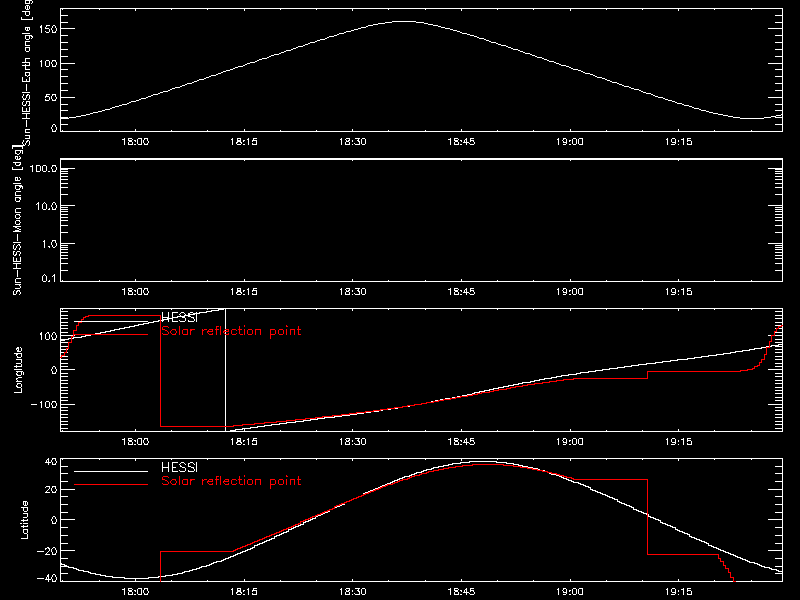Click 18:15 time label under Moon angle plot
This screenshot has height=600, width=800.
point(244,292)
